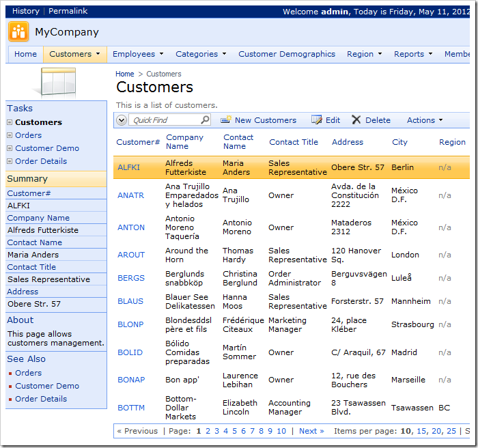Sort by Contact Name column header
The width and height of the screenshot is (478, 448).
[238, 142]
